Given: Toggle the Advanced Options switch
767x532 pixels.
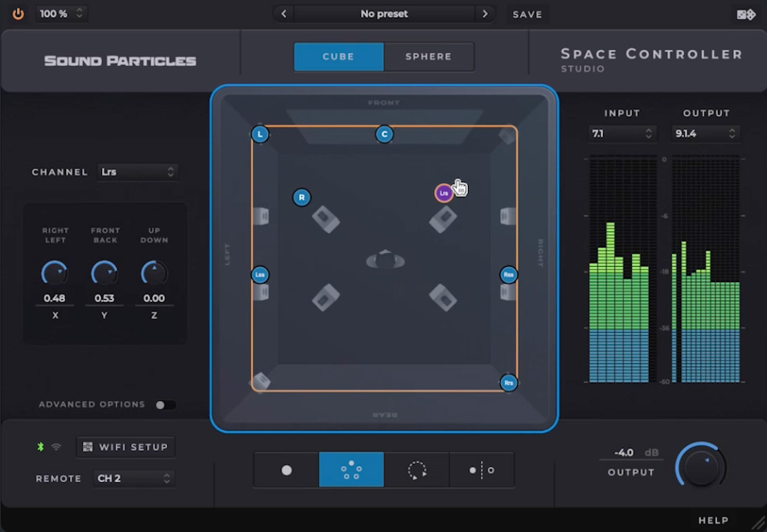Looking at the screenshot, I should pyautogui.click(x=166, y=405).
